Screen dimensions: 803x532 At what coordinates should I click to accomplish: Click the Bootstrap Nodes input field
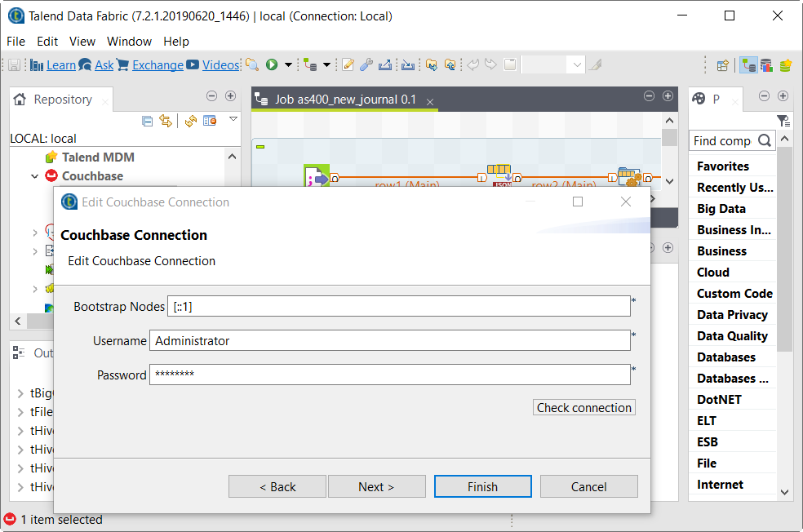click(398, 307)
